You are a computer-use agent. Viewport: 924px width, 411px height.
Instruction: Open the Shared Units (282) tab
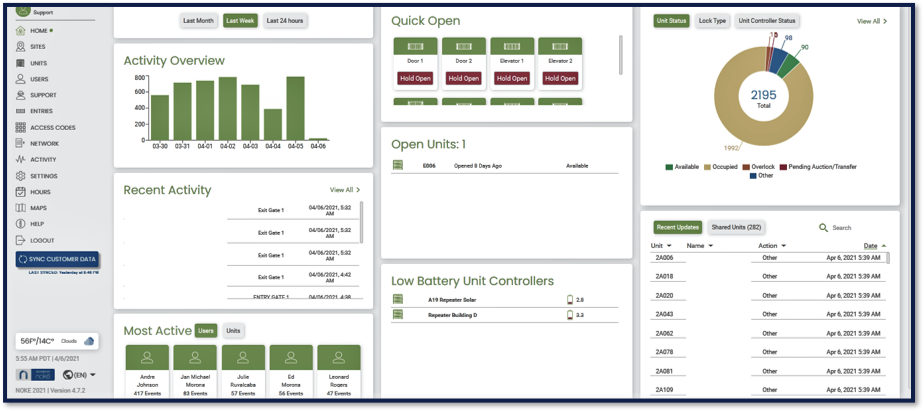pyautogui.click(x=736, y=228)
